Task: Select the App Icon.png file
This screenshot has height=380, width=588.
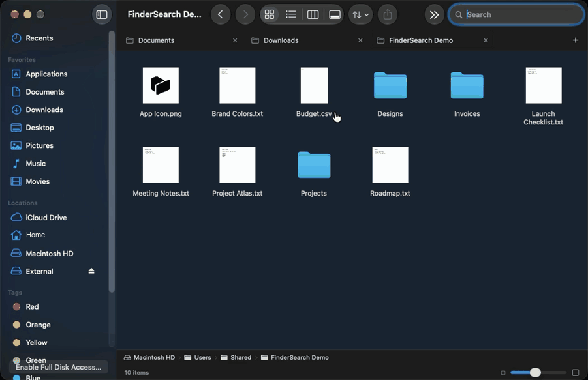Action: point(161,93)
